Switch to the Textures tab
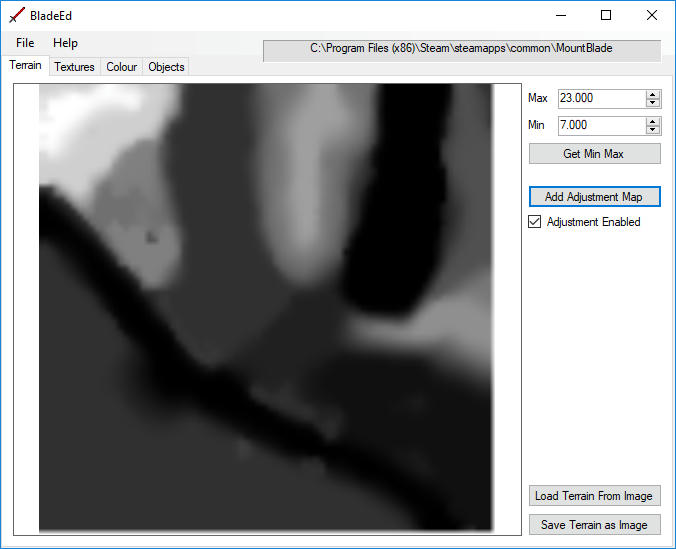Screen dimensions: 676x549 click(75, 67)
